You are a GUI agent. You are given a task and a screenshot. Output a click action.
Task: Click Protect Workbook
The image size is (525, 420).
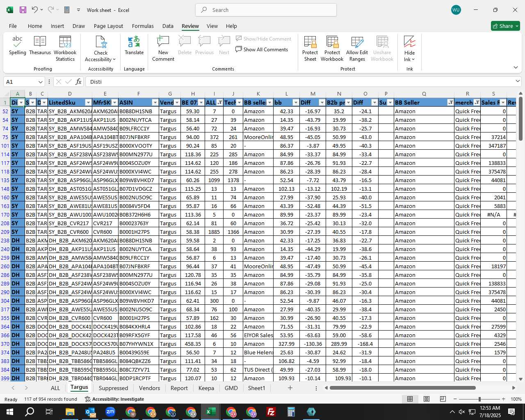(332, 49)
